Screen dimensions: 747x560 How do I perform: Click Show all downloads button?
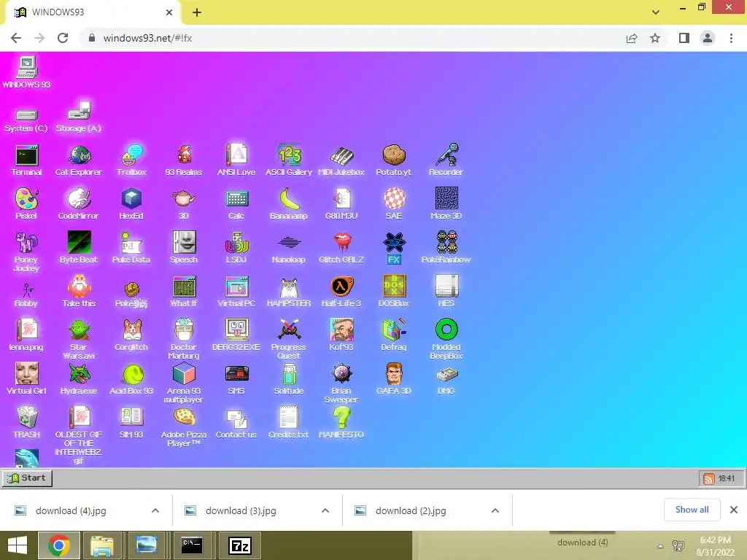[692, 510]
